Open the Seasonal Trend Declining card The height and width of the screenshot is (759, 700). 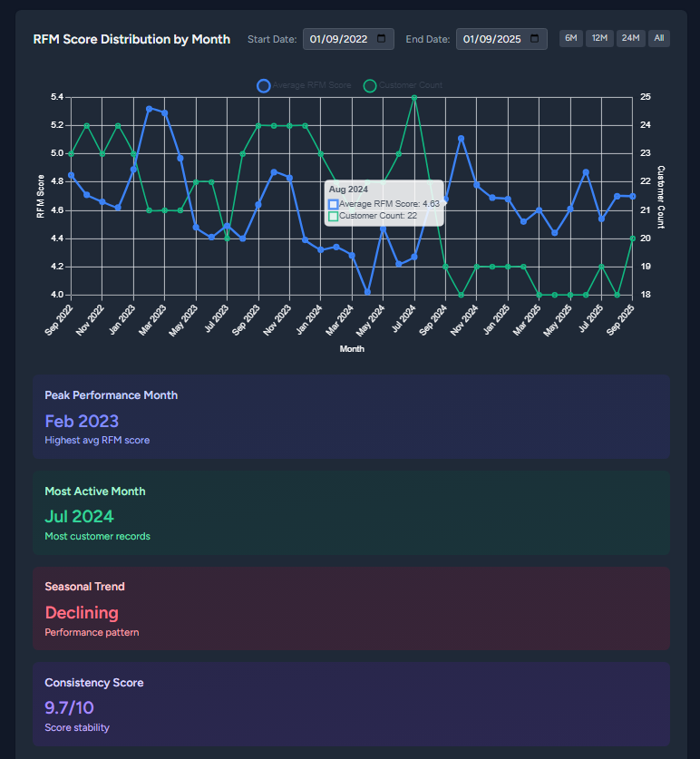point(351,608)
